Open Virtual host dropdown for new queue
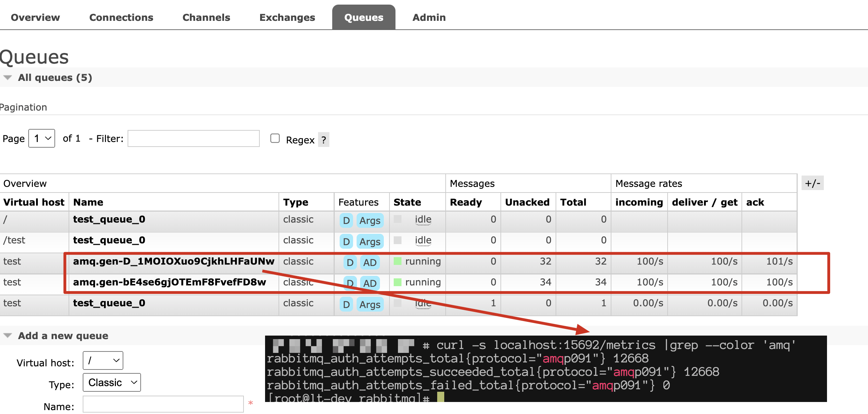 [x=103, y=360]
